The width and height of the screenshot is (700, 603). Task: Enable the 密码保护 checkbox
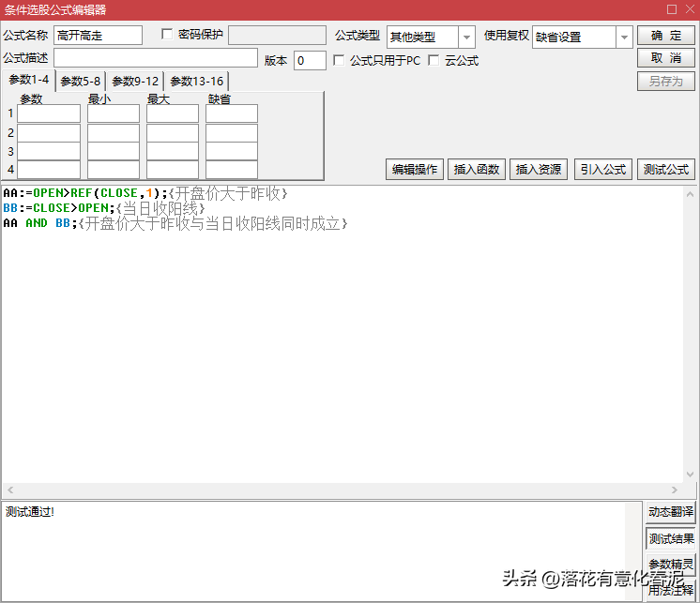click(x=167, y=35)
